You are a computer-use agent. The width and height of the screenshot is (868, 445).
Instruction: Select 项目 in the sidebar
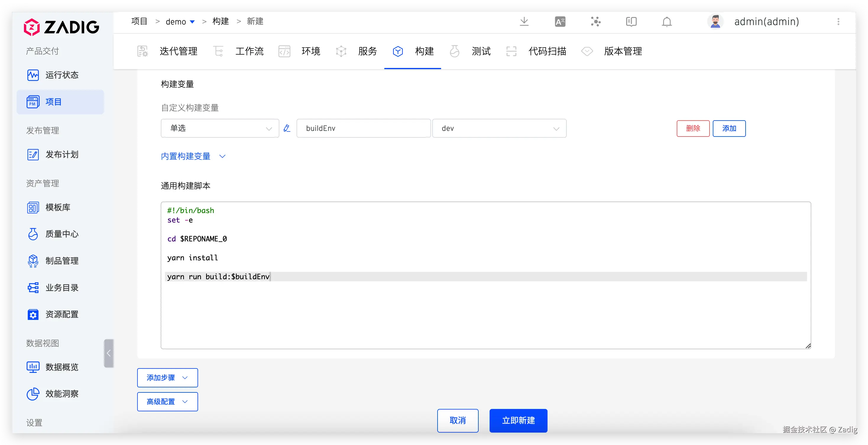[x=60, y=102]
